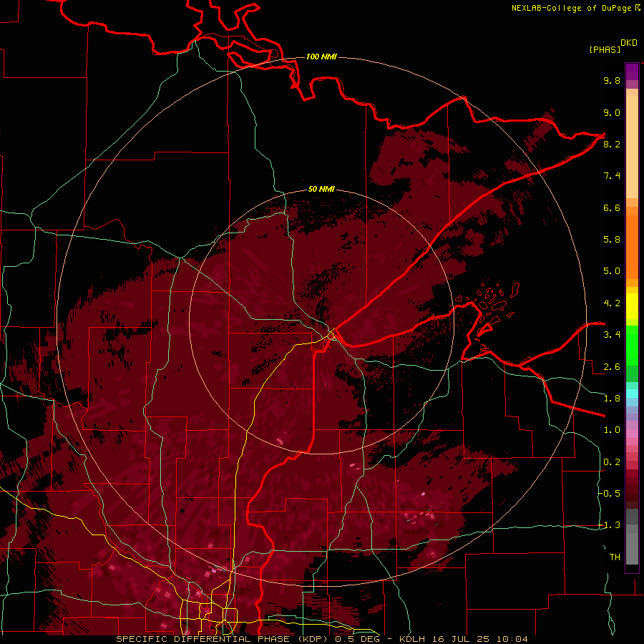Click the -1.3 legend value
The height and width of the screenshot is (644, 644).
coord(610,525)
